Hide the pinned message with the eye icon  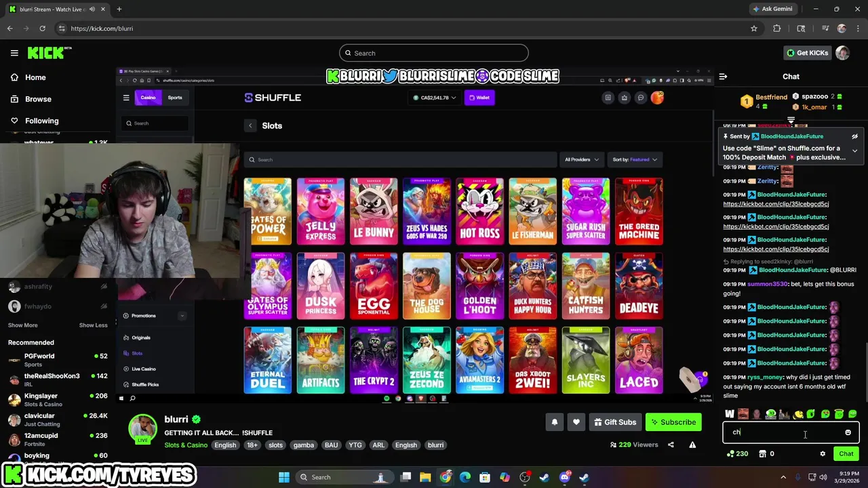pyautogui.click(x=854, y=136)
